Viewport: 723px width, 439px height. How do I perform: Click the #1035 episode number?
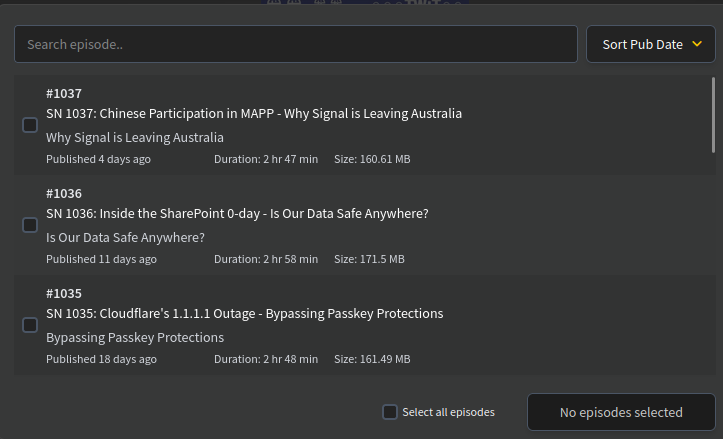pyautogui.click(x=64, y=294)
